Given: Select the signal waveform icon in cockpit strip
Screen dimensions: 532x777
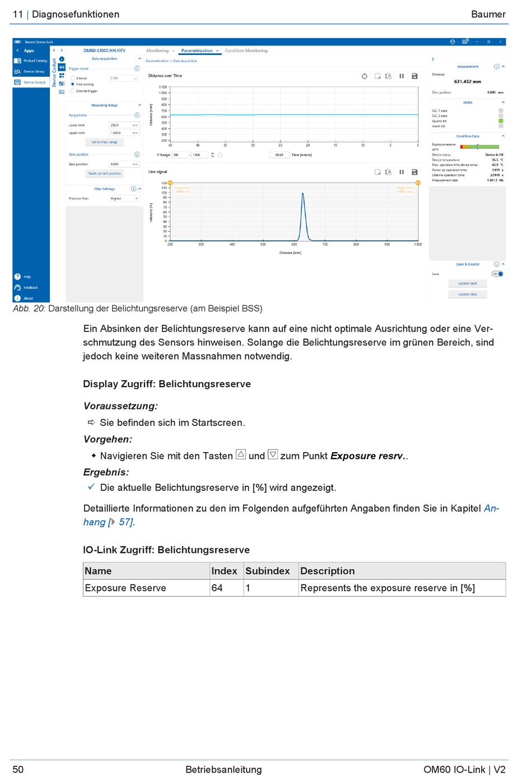Looking at the screenshot, I should click(62, 67).
